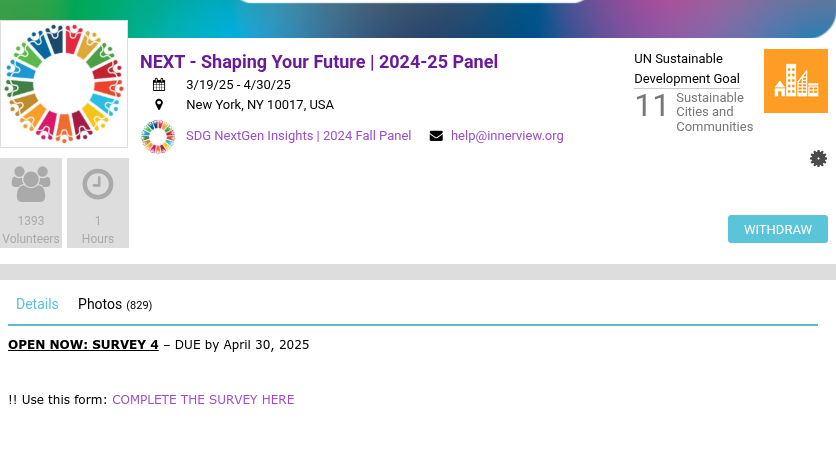Viewport: 836px width, 467px height.
Task: Click the 1393 Volunteers counter
Action: point(31,229)
